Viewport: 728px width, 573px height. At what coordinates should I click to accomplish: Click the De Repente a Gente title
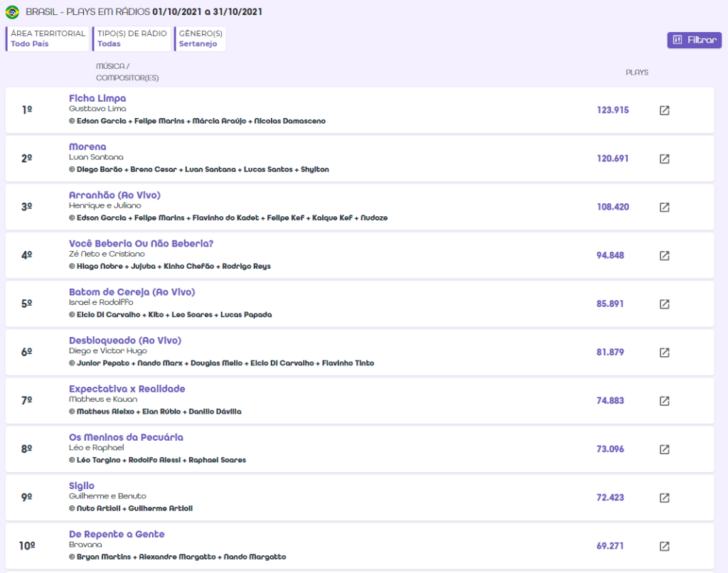pyautogui.click(x=117, y=534)
